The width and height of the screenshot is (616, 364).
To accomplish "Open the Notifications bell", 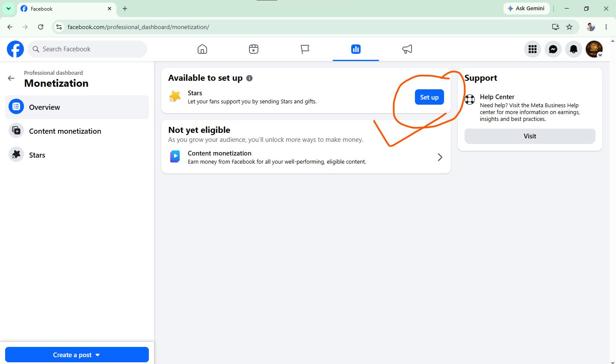I will [x=574, y=49].
